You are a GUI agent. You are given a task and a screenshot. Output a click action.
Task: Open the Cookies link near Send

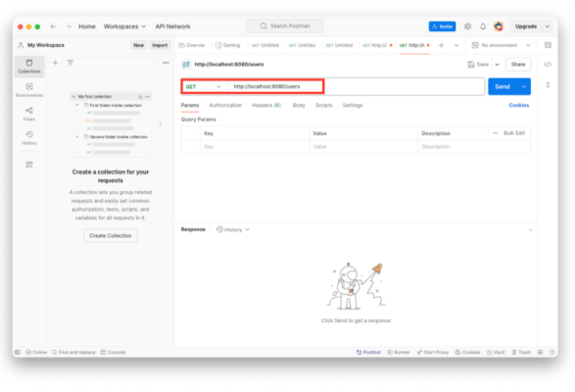click(519, 105)
